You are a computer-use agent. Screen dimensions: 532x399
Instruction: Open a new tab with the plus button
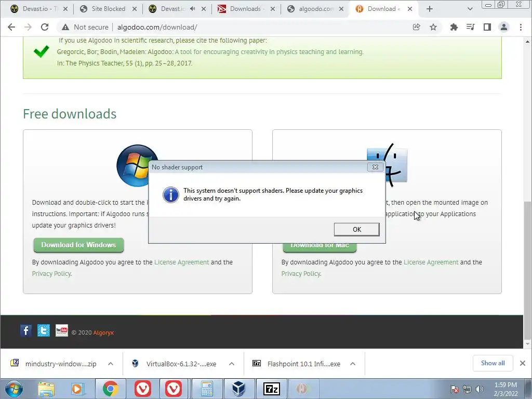point(430,9)
